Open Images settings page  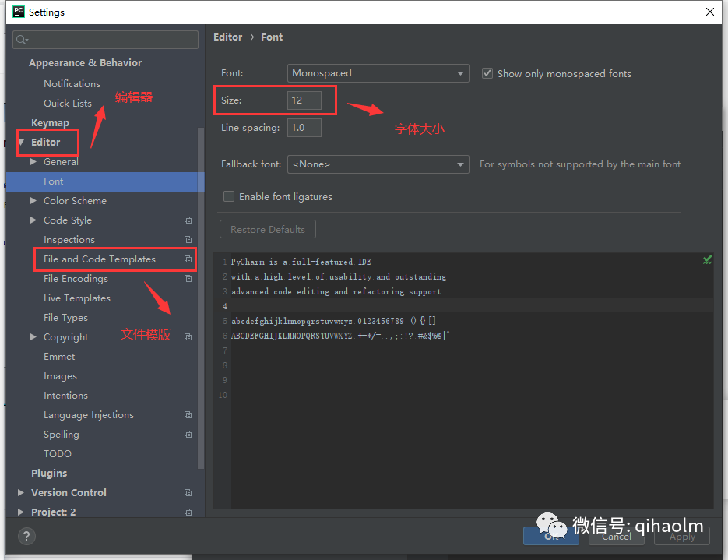coord(61,375)
